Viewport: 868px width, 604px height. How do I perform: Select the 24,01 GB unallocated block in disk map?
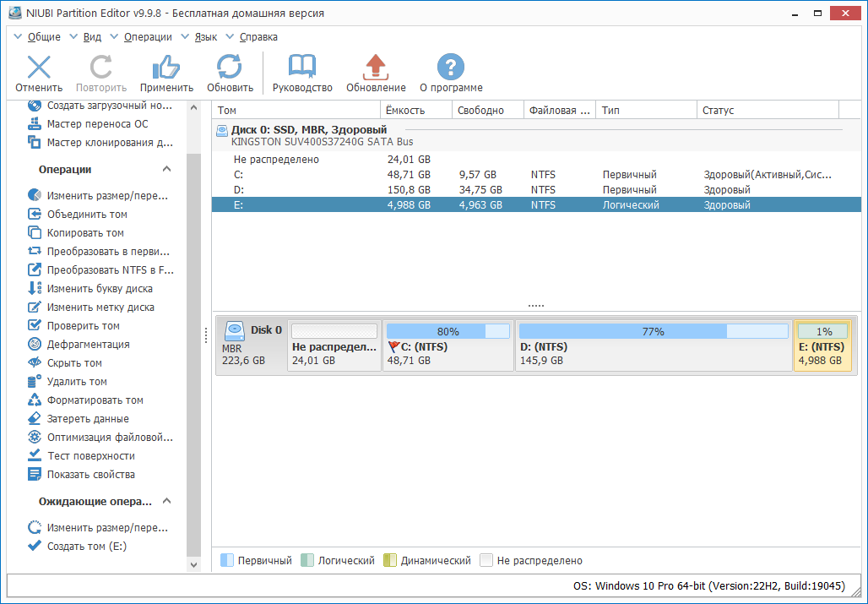pos(334,346)
